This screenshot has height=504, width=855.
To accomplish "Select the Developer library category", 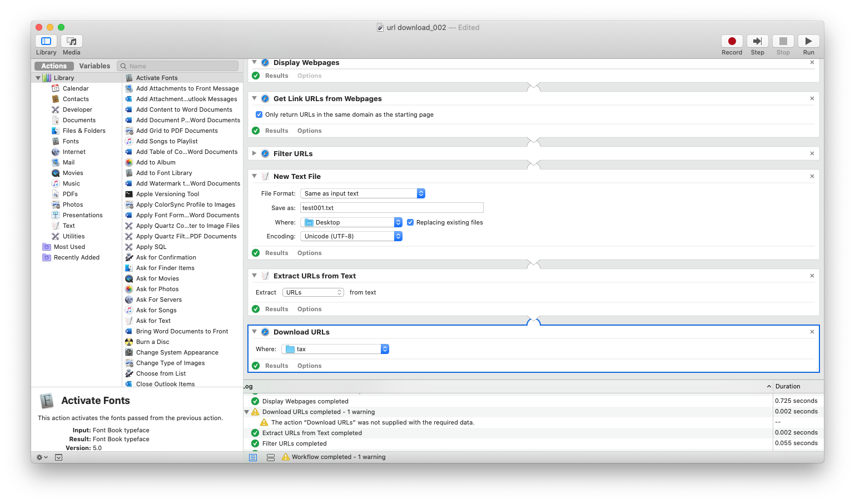I will pos(77,109).
